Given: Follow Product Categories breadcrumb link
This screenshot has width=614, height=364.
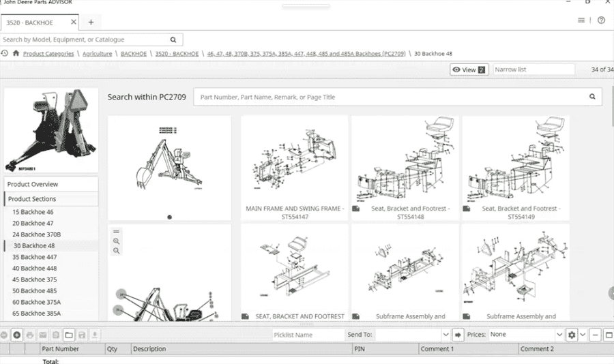Looking at the screenshot, I should pos(48,54).
